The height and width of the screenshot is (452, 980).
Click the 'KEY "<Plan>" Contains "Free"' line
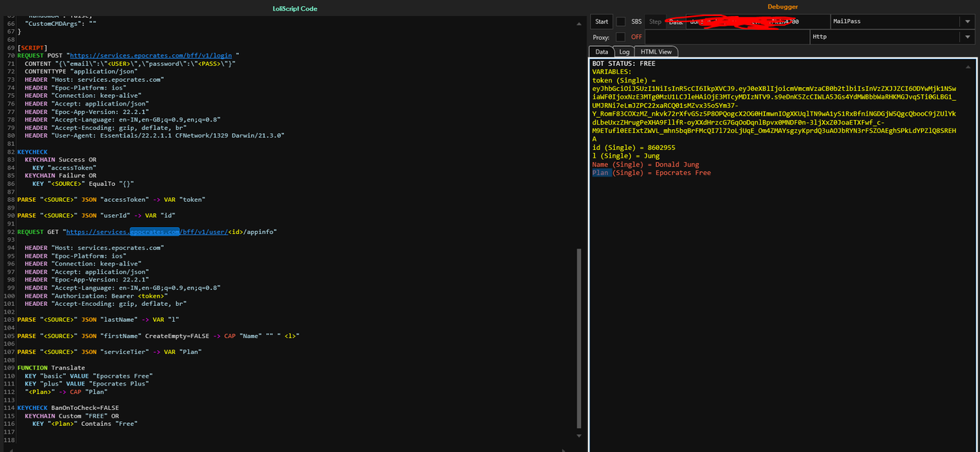pyautogui.click(x=85, y=424)
